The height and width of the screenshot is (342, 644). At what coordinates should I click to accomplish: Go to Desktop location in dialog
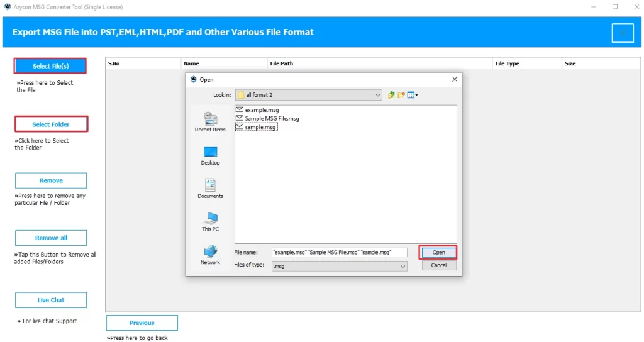tap(210, 156)
